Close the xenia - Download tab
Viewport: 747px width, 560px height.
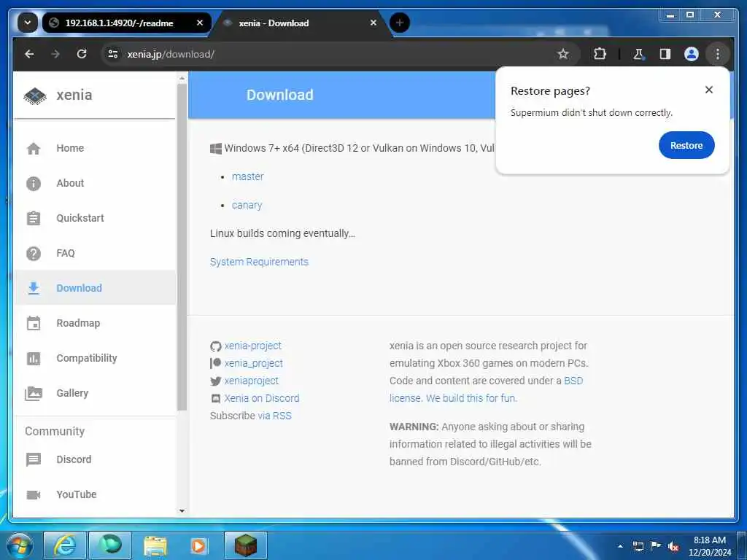click(x=373, y=23)
